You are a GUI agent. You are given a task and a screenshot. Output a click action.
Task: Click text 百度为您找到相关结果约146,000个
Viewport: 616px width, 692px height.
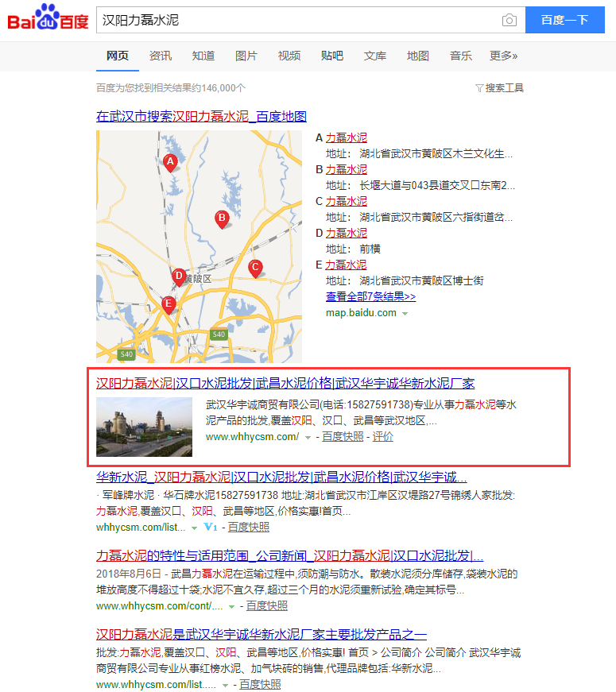pos(171,88)
